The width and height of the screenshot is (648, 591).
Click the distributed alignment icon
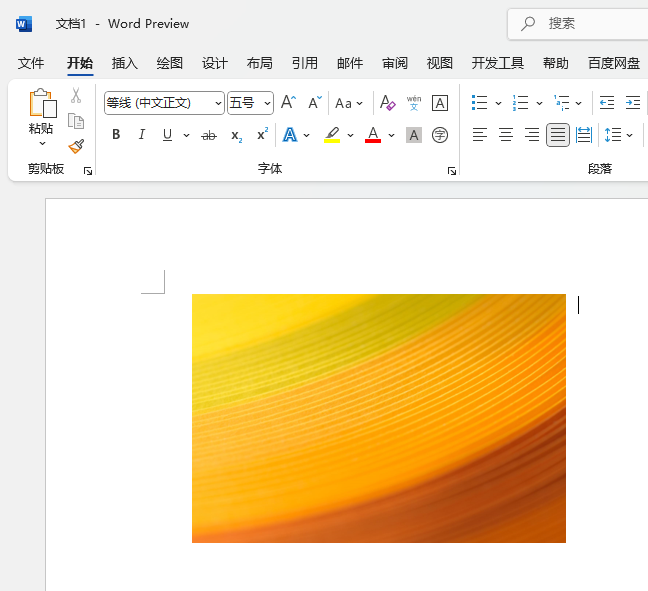[584, 135]
